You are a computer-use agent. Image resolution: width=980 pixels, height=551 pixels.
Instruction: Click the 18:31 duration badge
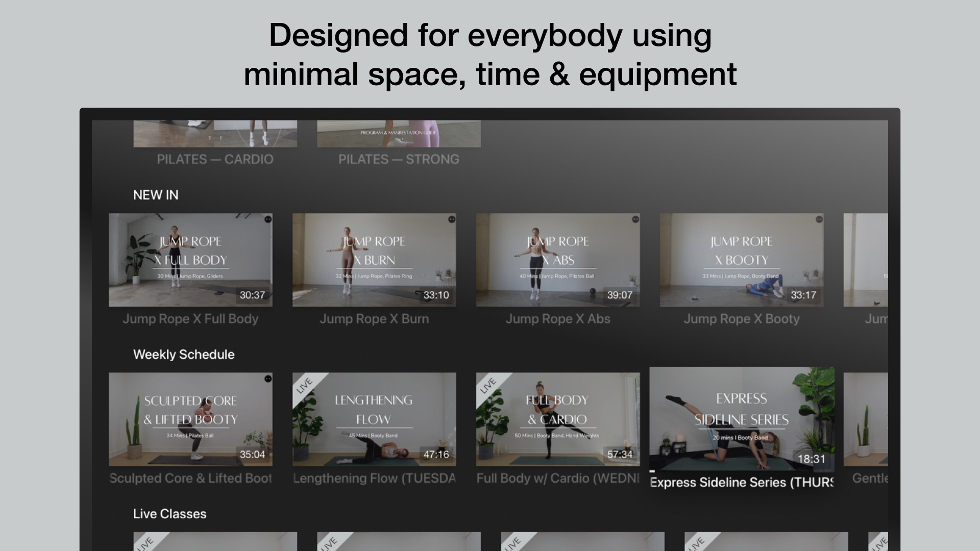pos(812,459)
